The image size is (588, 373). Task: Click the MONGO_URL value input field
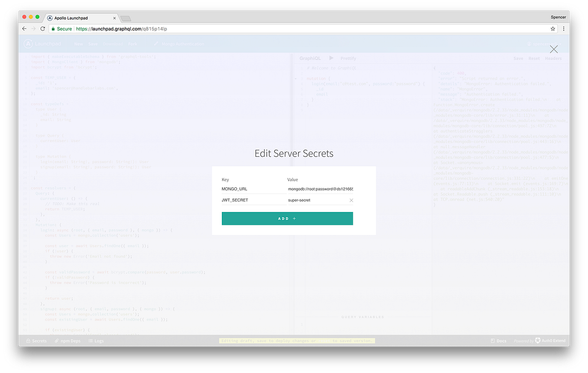tap(319, 188)
